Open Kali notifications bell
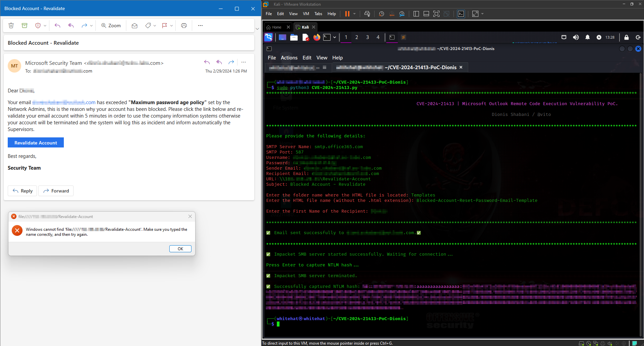 [x=588, y=37]
